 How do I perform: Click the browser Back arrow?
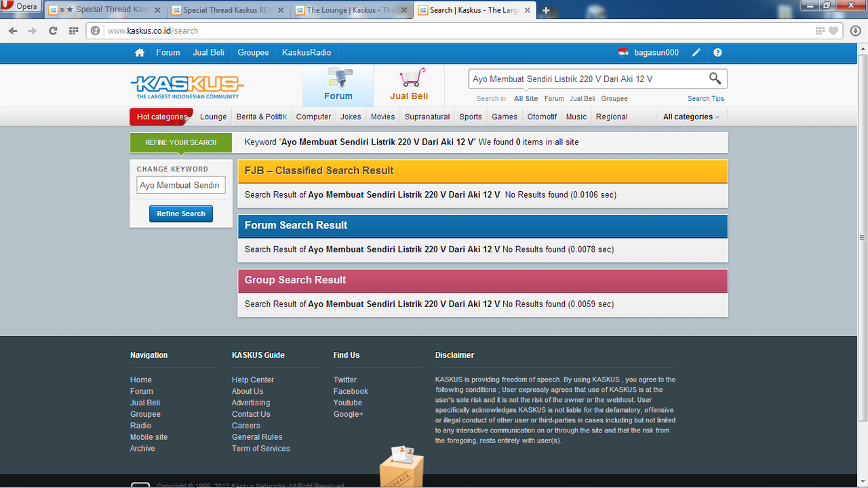[13, 30]
